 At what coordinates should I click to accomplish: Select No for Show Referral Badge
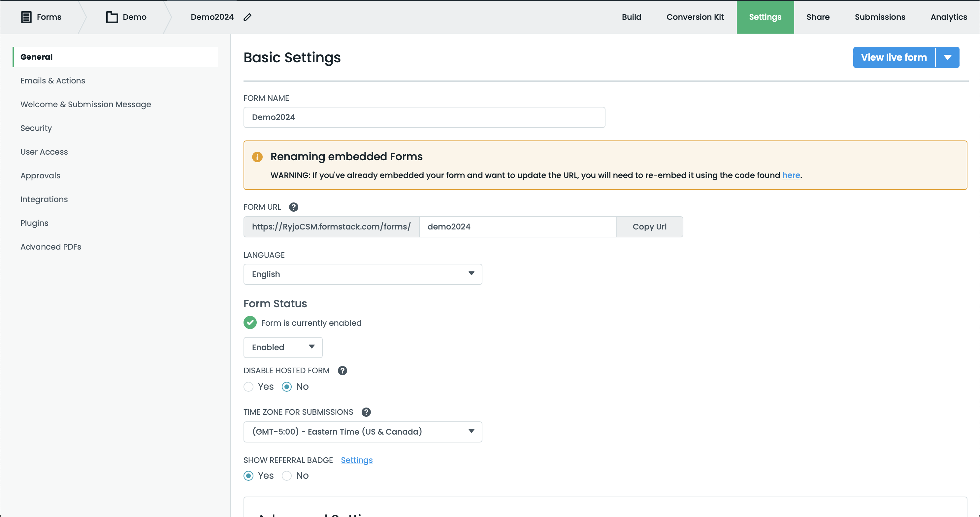tap(286, 475)
